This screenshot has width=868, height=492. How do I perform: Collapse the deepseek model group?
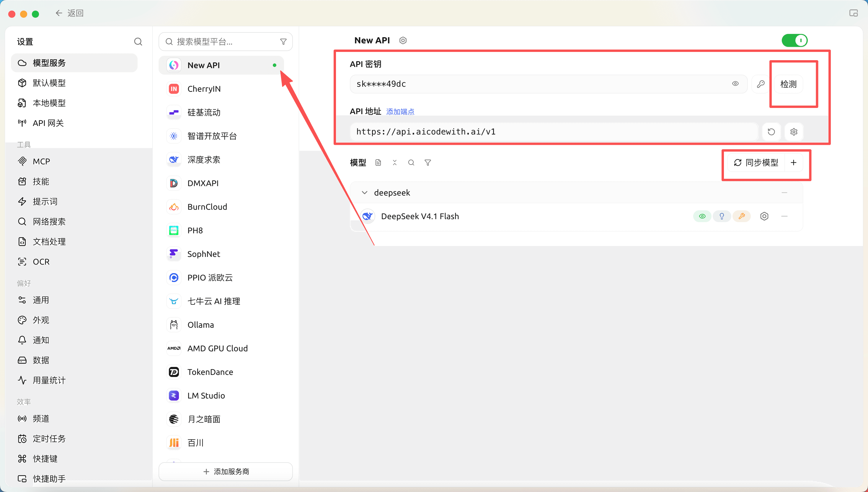pos(365,193)
